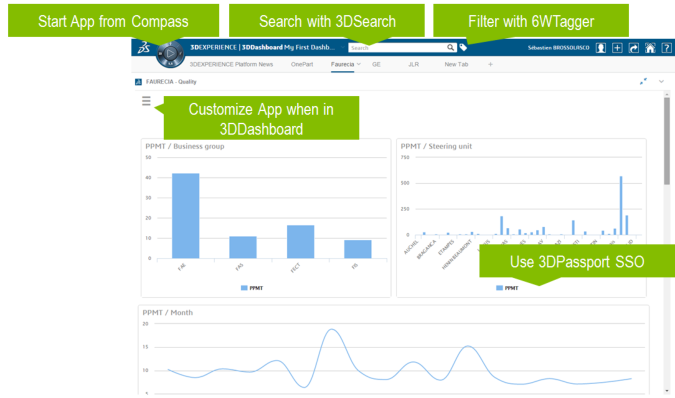
Task: Maximize the FAURECIA Quality widget
Action: tap(643, 81)
